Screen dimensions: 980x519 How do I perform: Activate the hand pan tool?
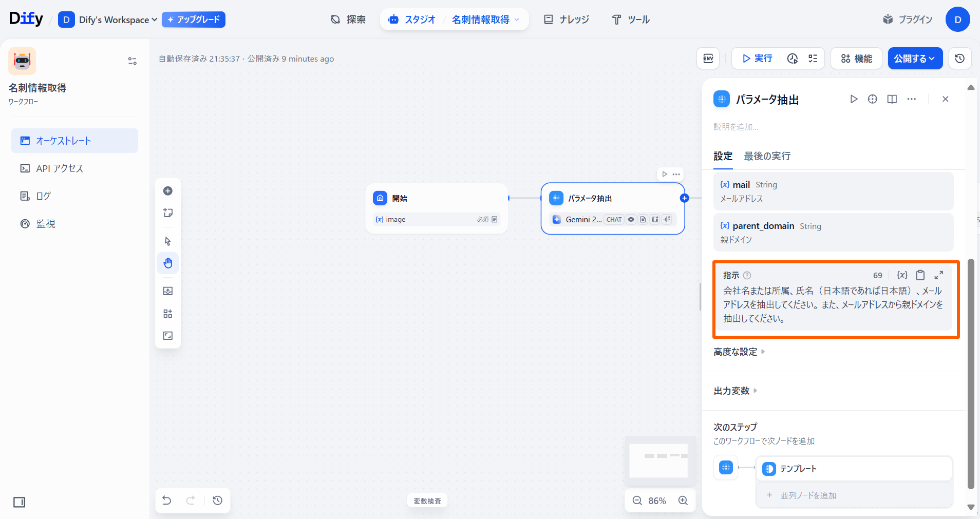168,263
